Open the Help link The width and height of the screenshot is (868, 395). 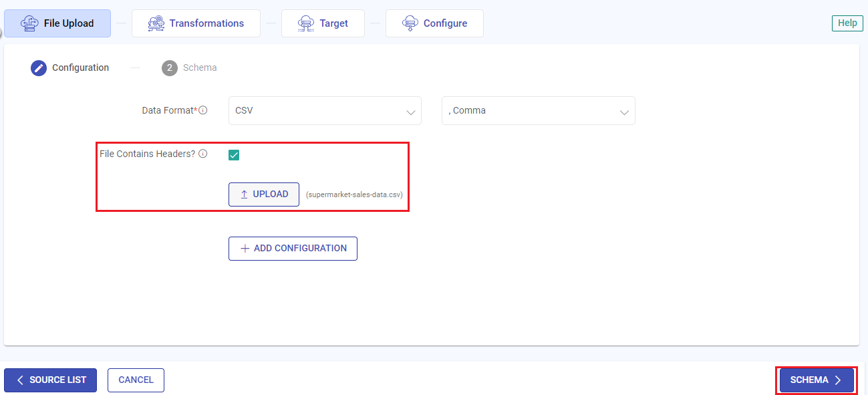click(x=847, y=23)
